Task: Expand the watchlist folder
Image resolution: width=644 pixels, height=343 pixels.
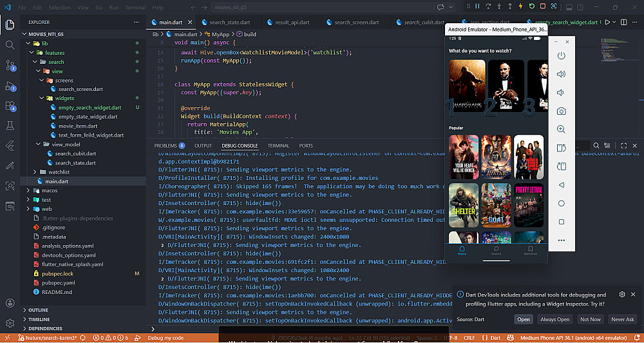Action: [59, 172]
